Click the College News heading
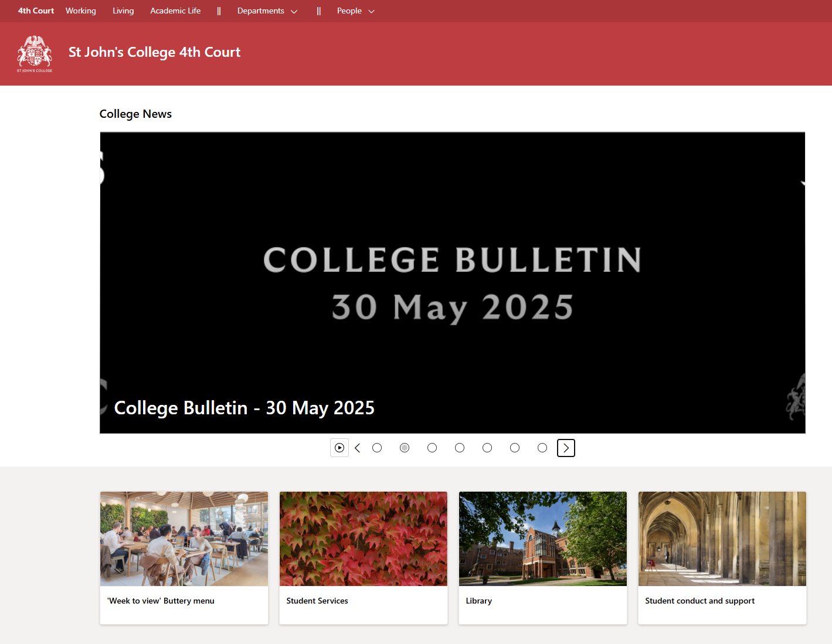The image size is (832, 644). [x=135, y=114]
